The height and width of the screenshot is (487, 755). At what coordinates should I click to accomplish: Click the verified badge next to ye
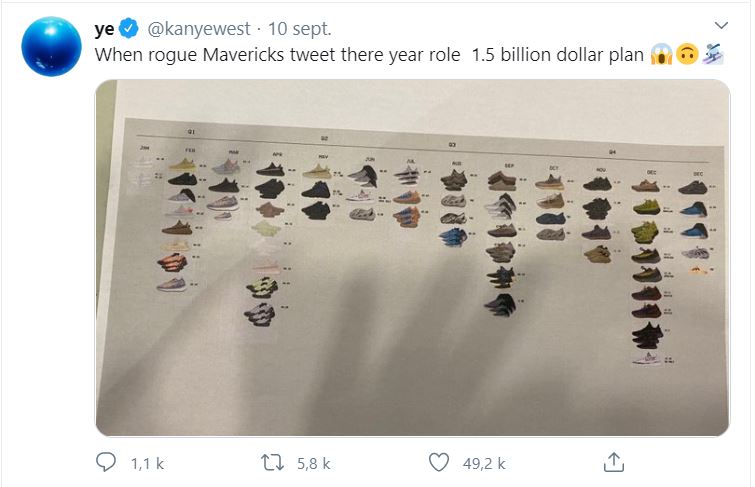pos(133,26)
